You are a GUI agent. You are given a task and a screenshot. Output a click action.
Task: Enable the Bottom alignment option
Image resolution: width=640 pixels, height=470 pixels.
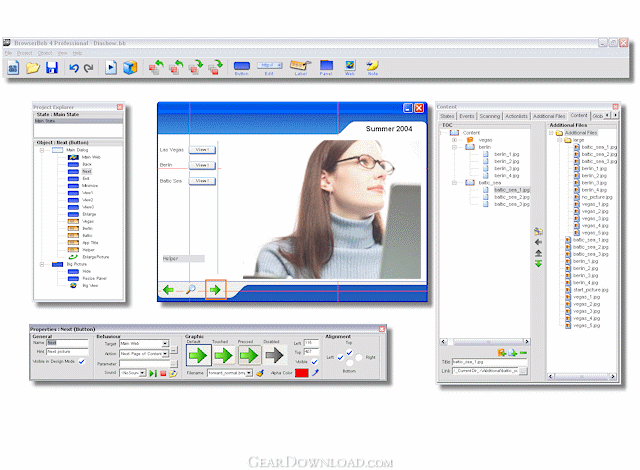click(x=349, y=363)
